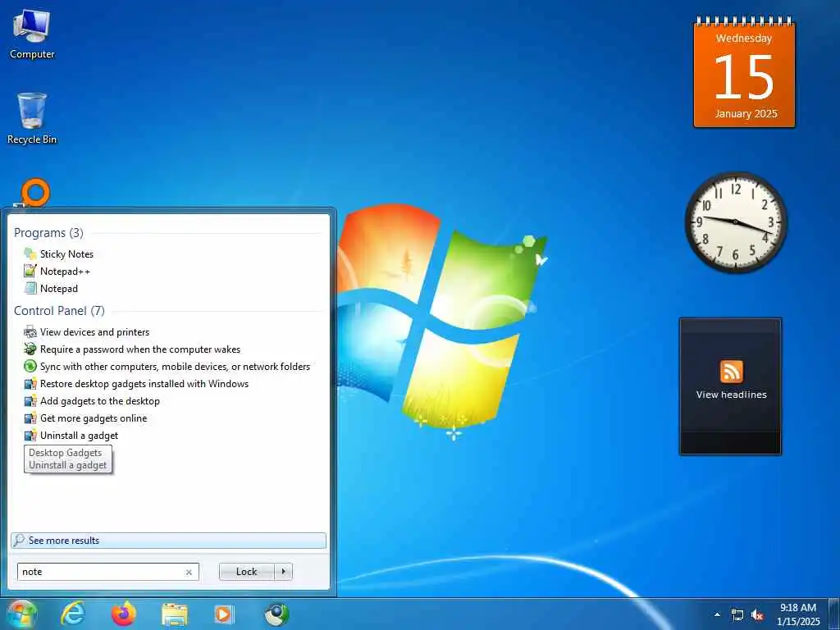
Task: Select the Recycle Bin desktop icon
Action: pyautogui.click(x=32, y=118)
